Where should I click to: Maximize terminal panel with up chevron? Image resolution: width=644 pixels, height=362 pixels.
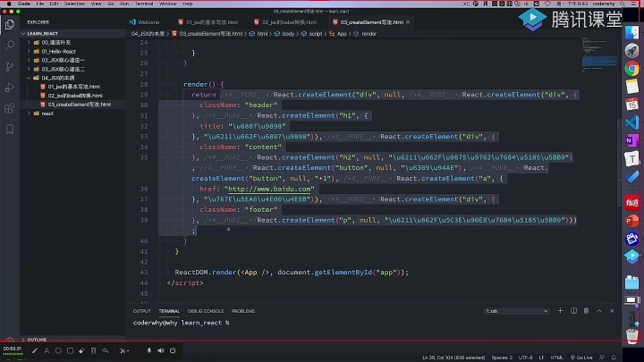[x=599, y=311]
